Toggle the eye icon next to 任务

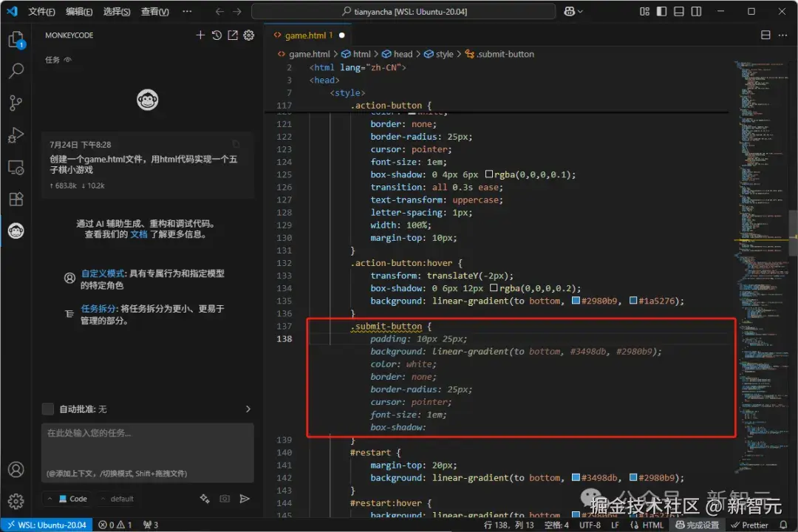pyautogui.click(x=68, y=60)
